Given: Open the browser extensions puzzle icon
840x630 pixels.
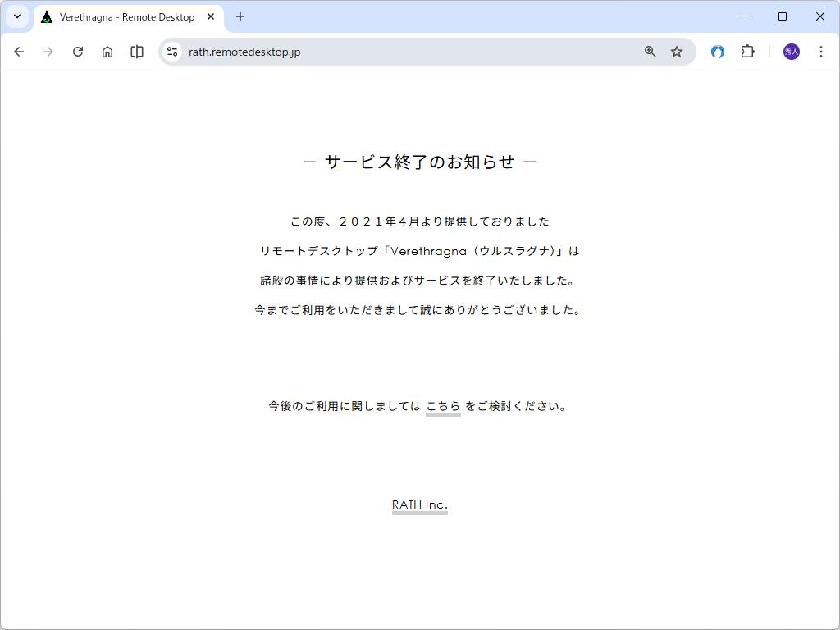Looking at the screenshot, I should click(747, 52).
